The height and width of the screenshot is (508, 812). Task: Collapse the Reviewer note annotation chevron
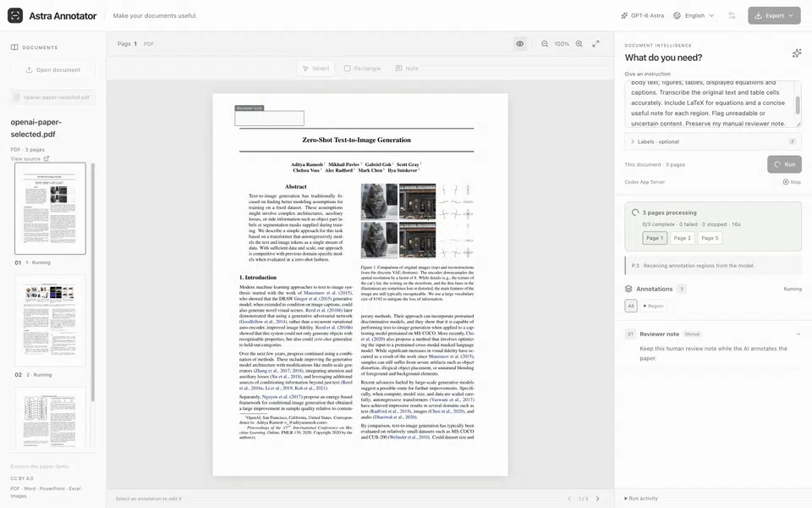point(798,334)
